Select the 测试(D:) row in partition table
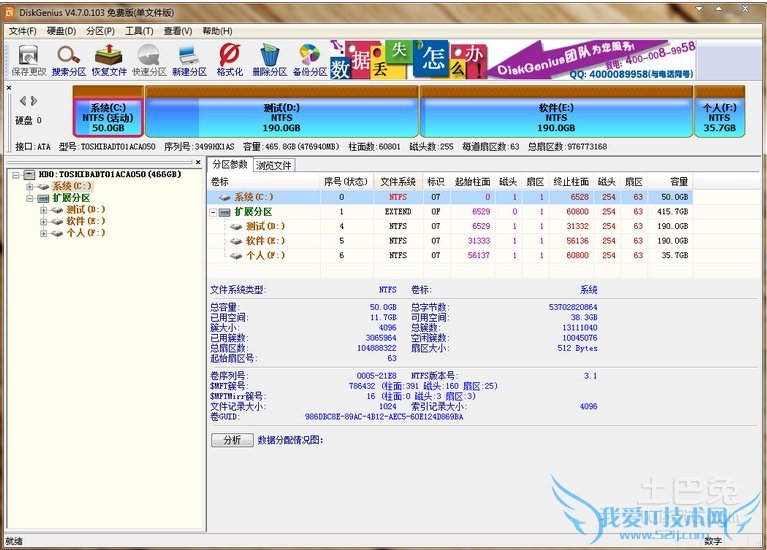This screenshot has width=767, height=550. [450, 226]
